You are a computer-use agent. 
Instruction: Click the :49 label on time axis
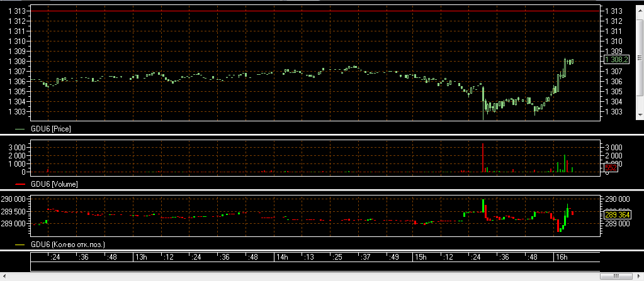[x=393, y=257]
